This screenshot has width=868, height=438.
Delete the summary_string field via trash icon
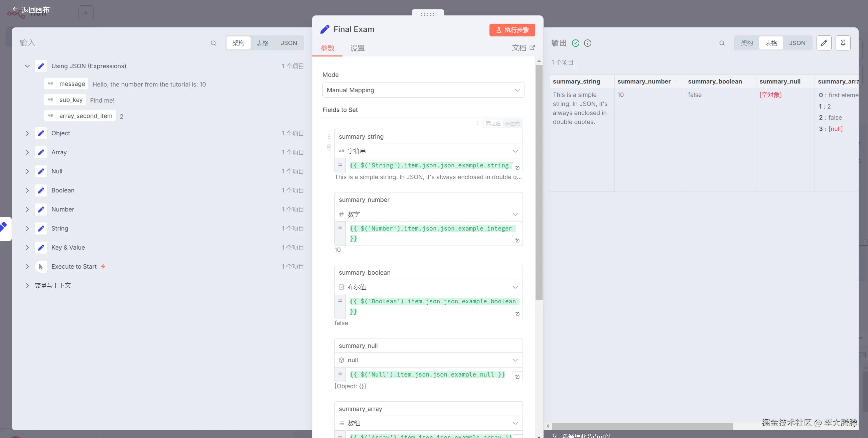pos(329,147)
